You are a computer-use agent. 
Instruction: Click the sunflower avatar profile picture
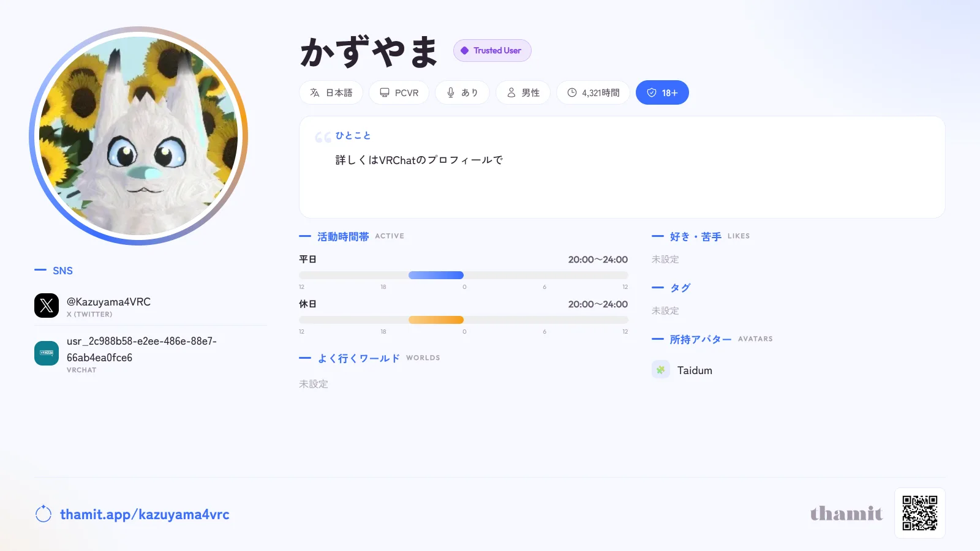pyautogui.click(x=138, y=136)
